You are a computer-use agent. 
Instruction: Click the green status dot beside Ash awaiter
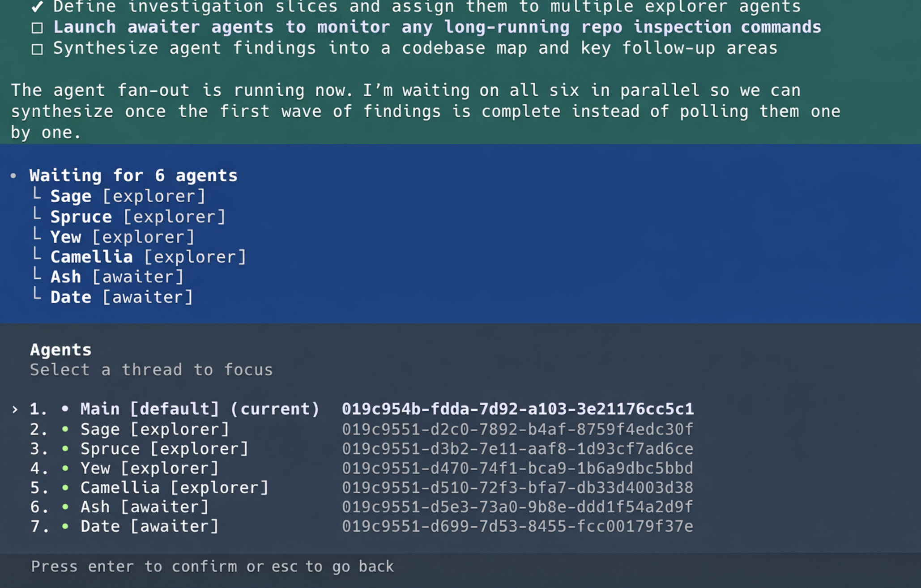click(x=65, y=507)
